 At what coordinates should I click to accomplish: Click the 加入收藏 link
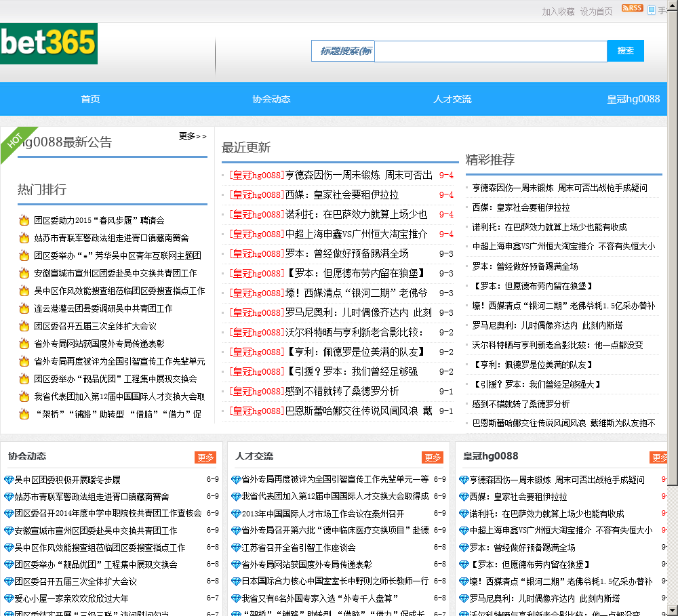[x=558, y=12]
